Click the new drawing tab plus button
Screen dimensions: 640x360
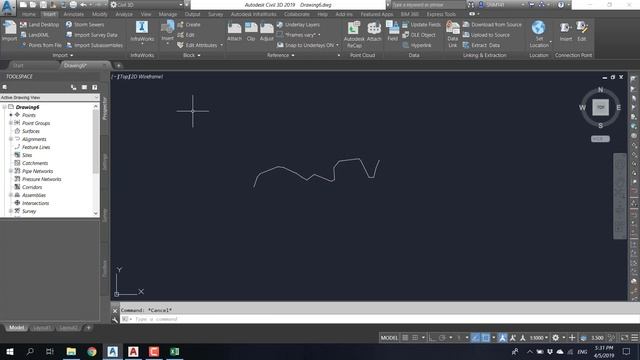tap(118, 65)
